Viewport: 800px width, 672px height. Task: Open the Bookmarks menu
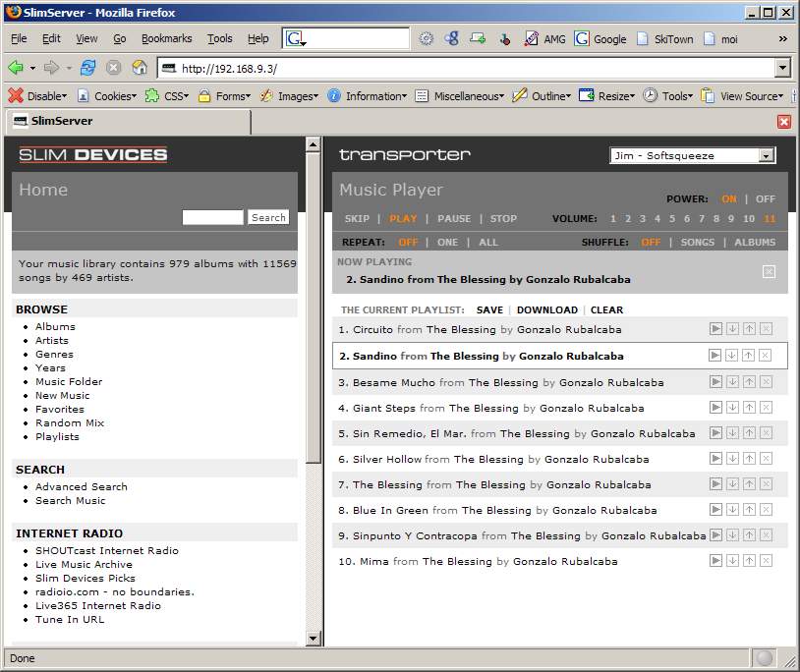(x=166, y=38)
